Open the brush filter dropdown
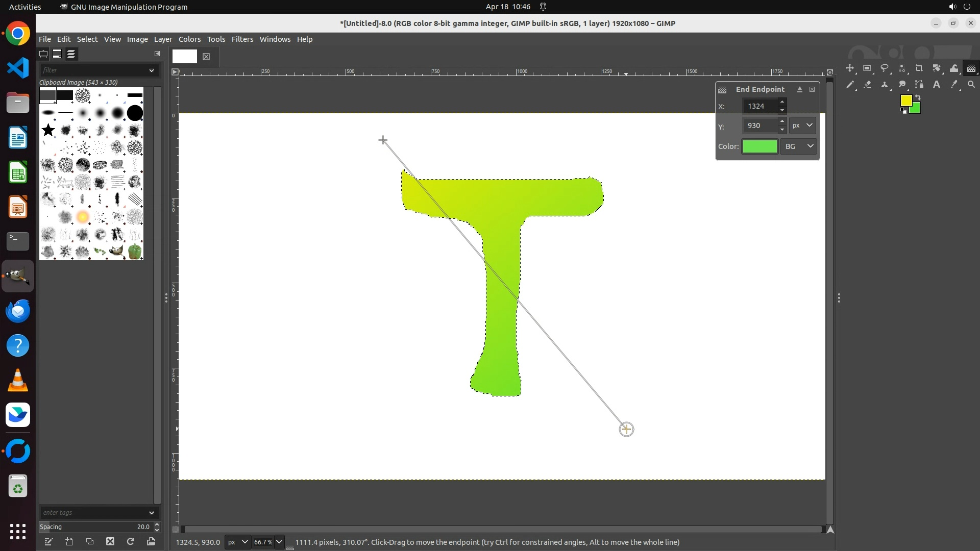 point(151,70)
